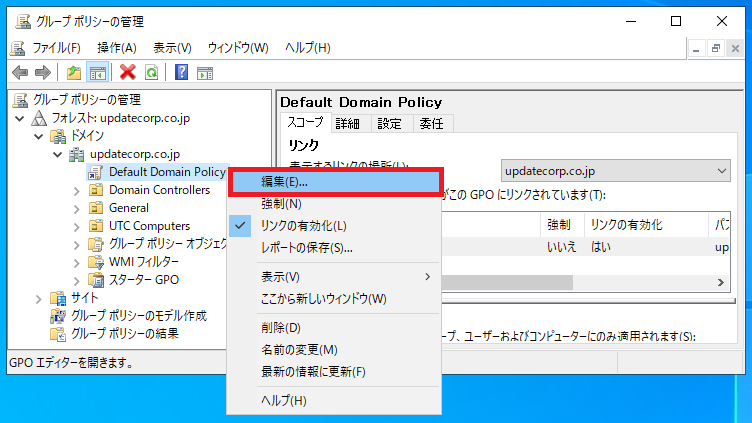This screenshot has width=752, height=423.
Task: Select グループ ポリシーの結果 in the tree
Action: point(124,333)
